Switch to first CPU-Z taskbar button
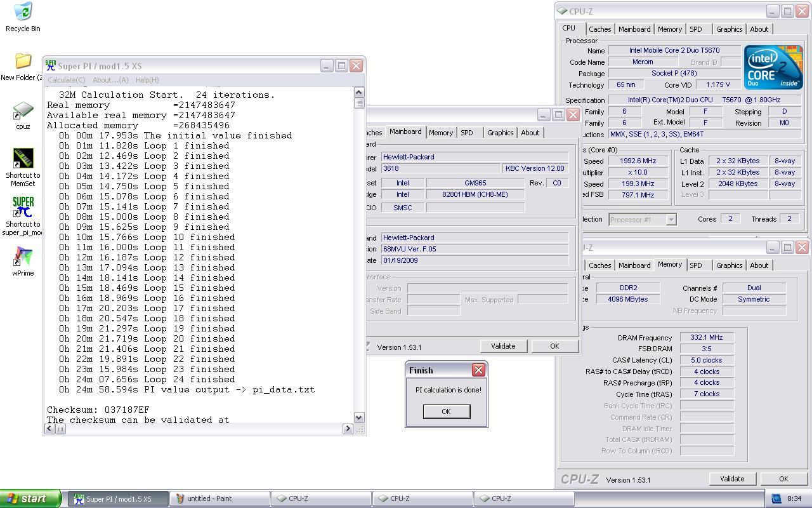Image resolution: width=812 pixels, height=508 pixels. click(322, 499)
